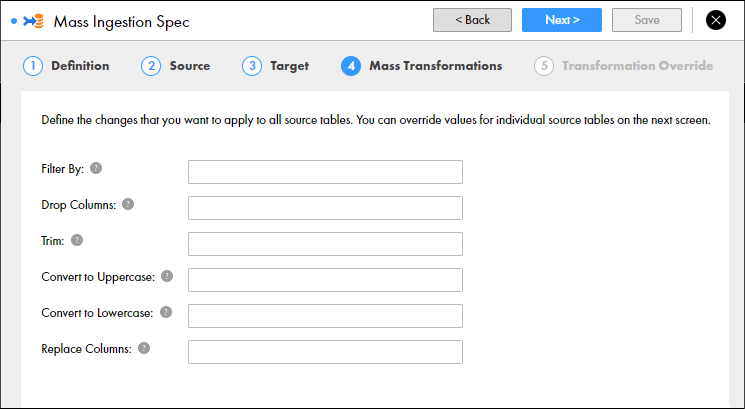Open help icon next to Drop Columns

pos(128,204)
